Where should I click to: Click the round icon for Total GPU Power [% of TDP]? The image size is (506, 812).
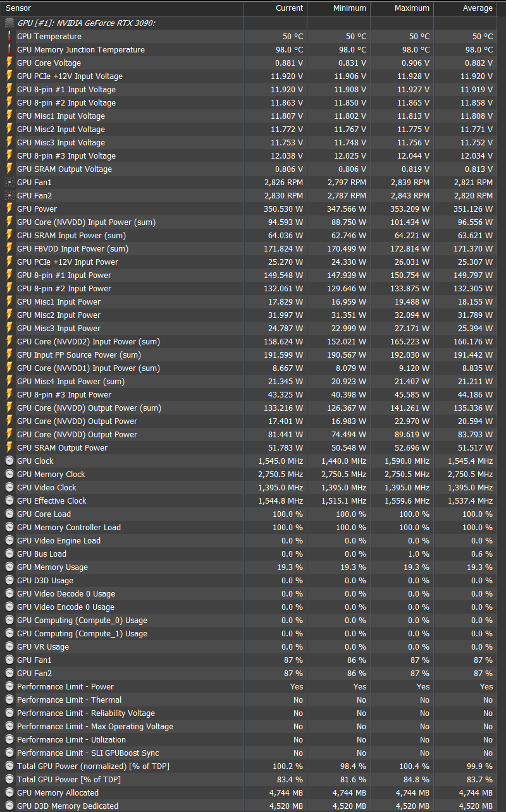click(x=9, y=779)
